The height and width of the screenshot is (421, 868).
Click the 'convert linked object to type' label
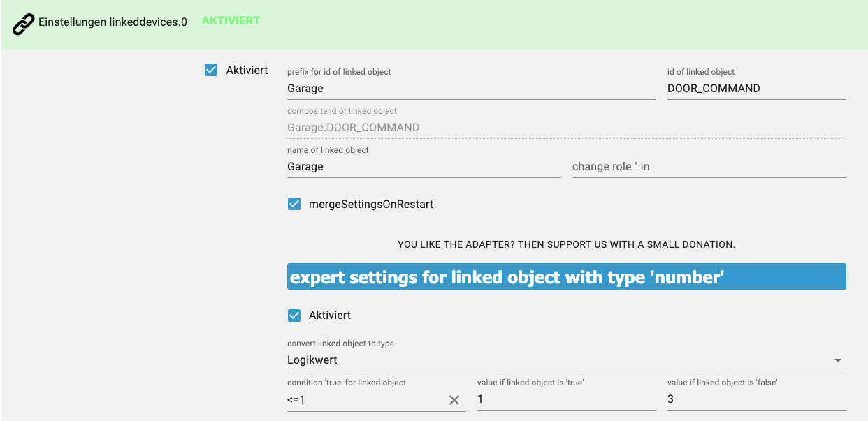click(x=340, y=344)
